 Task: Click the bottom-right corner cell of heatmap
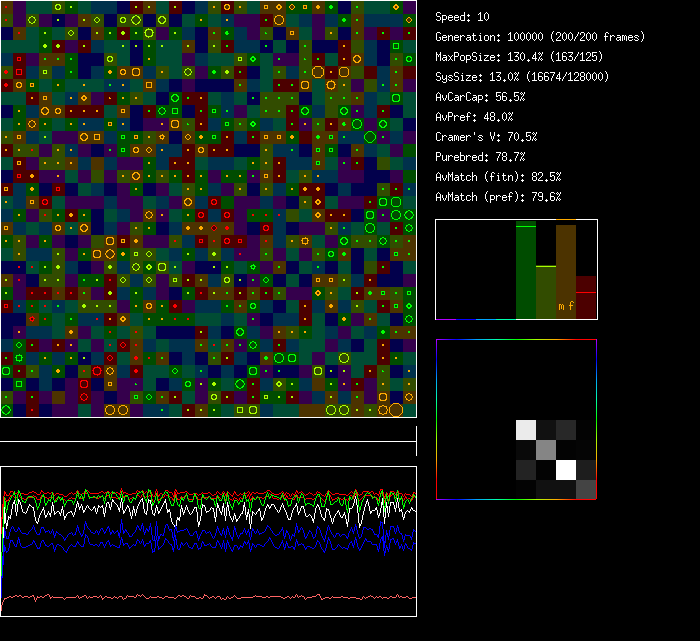(586, 489)
